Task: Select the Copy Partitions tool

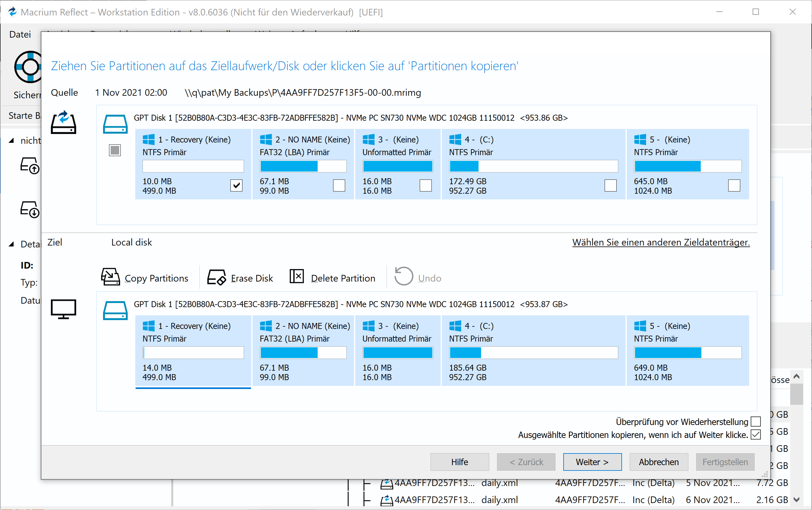Action: [x=145, y=277]
